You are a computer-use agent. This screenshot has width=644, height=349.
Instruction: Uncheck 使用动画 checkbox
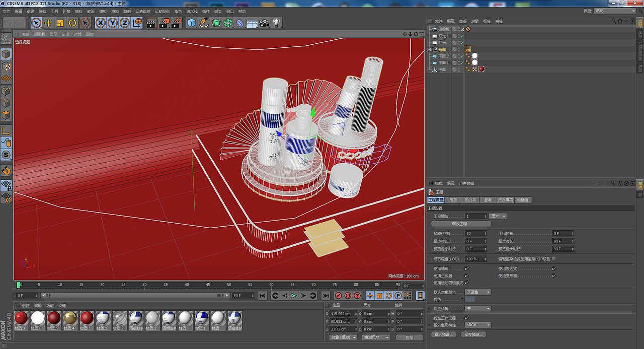[466, 268]
